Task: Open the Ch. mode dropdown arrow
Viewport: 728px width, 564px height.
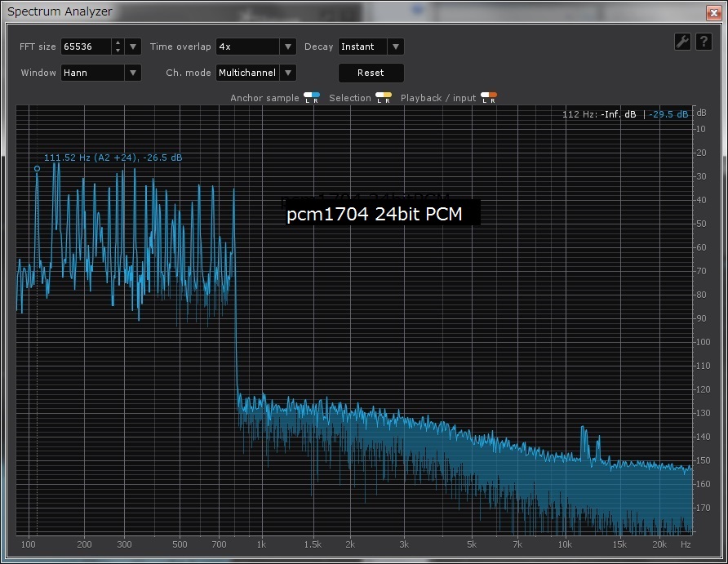Action: click(288, 73)
